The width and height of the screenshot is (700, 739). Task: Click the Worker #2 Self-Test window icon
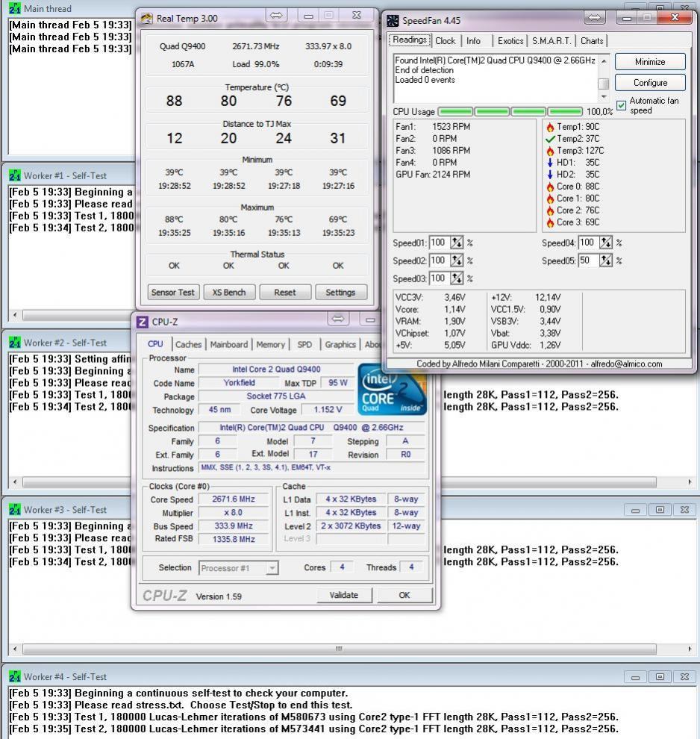[x=15, y=343]
